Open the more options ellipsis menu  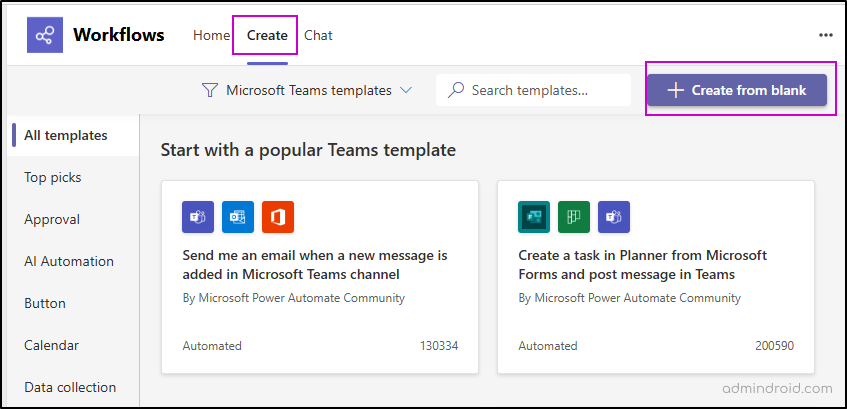point(825,35)
